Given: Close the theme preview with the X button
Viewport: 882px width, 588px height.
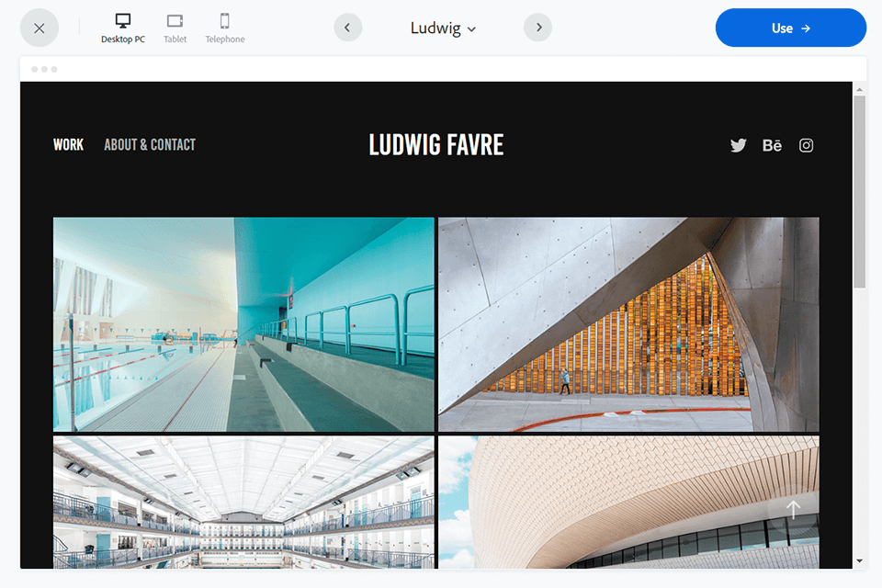Looking at the screenshot, I should point(40,28).
